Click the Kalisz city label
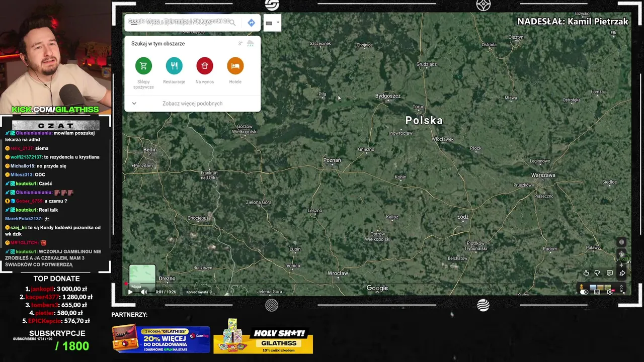The width and height of the screenshot is (644, 362). click(392, 217)
